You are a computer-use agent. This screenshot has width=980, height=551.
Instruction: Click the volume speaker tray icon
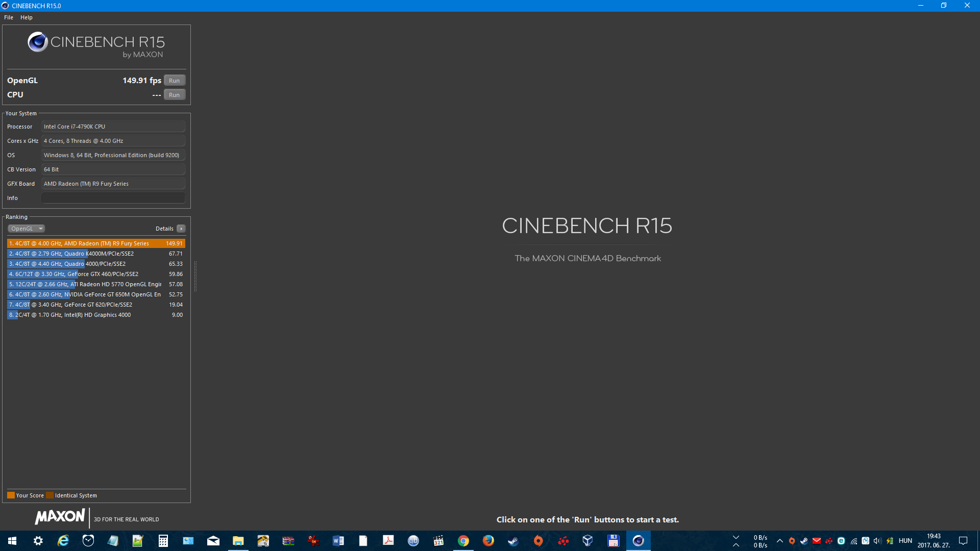point(877,541)
